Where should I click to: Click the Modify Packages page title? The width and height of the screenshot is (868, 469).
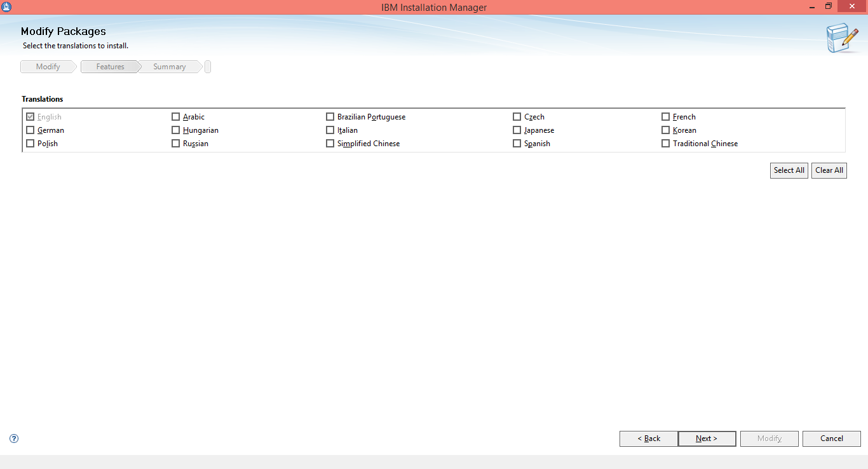tap(64, 31)
